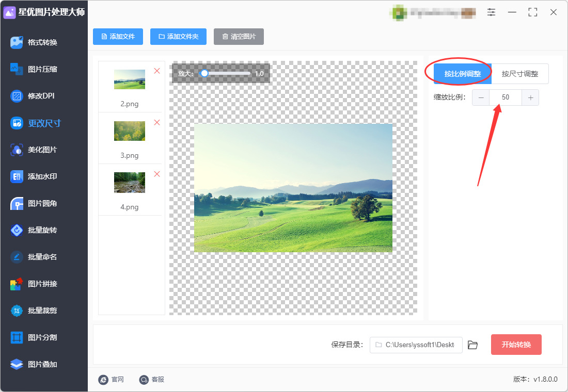Image resolution: width=568 pixels, height=392 pixels.
Task: Open the 图片圆角 rounded corner tool
Action: (x=42, y=203)
